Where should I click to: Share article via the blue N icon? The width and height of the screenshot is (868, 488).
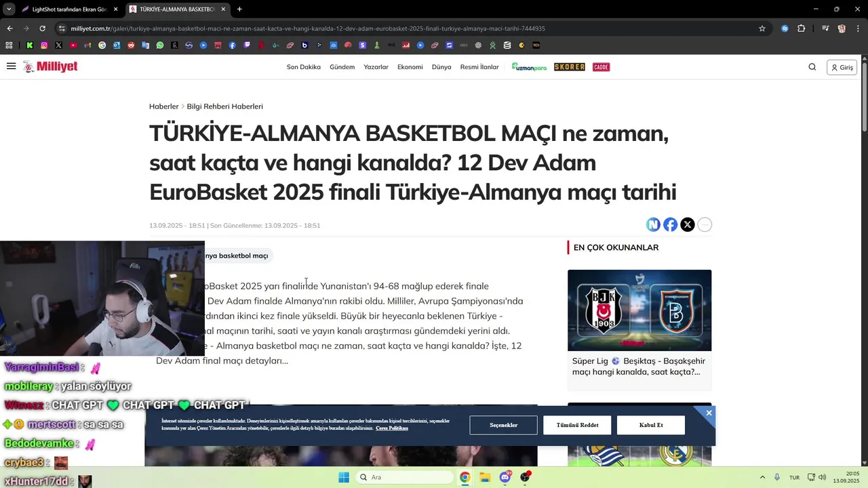tap(653, 225)
